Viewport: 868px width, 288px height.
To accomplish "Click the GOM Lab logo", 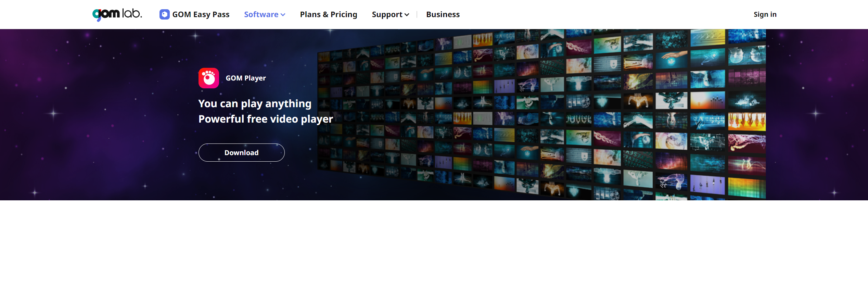I will 117,14.
